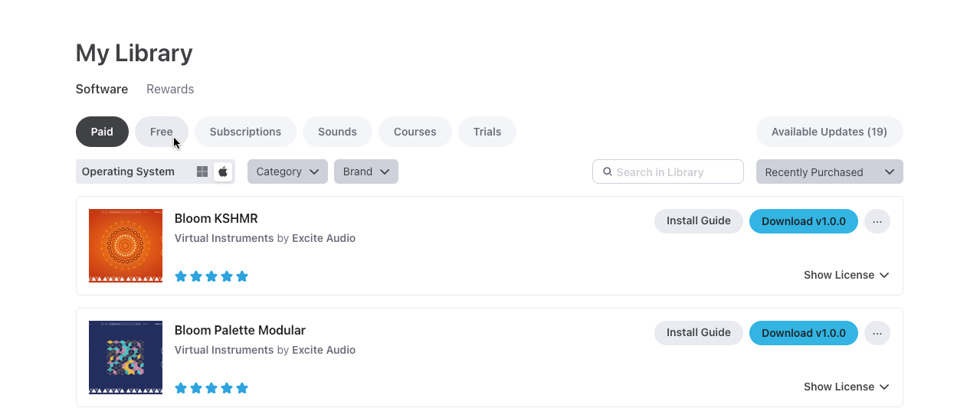Image resolution: width=980 pixels, height=418 pixels.
Task: Select the Apple macOS operating system icon
Action: pos(223,171)
